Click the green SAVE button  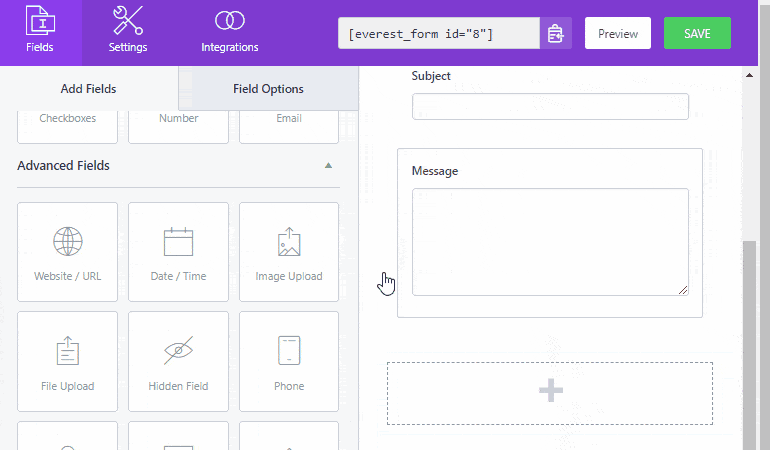click(697, 33)
